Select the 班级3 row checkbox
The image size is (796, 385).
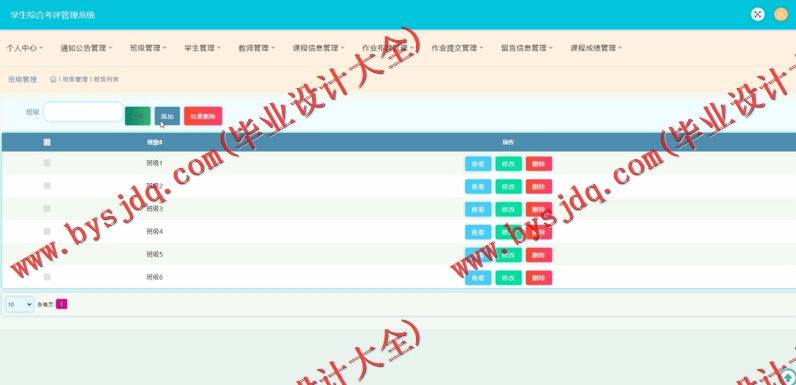coord(47,209)
